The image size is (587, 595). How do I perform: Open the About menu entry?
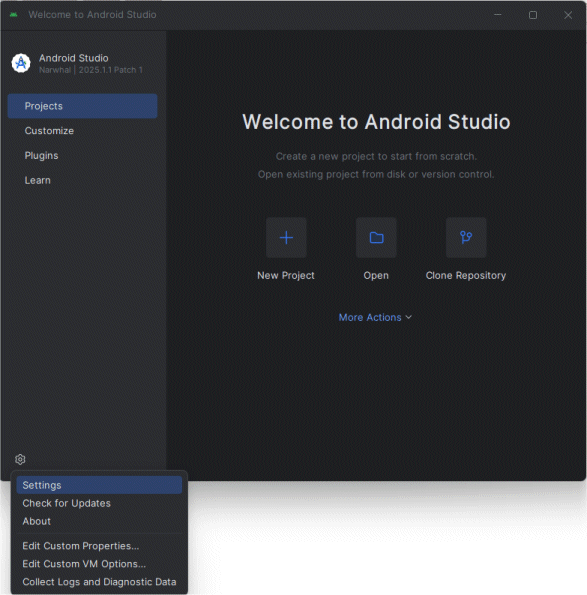(99, 521)
